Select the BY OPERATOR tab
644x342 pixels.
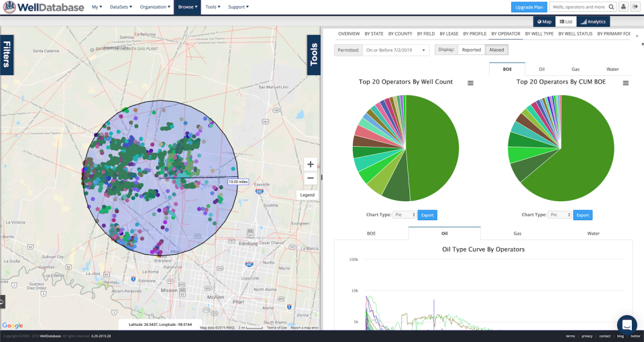click(506, 34)
